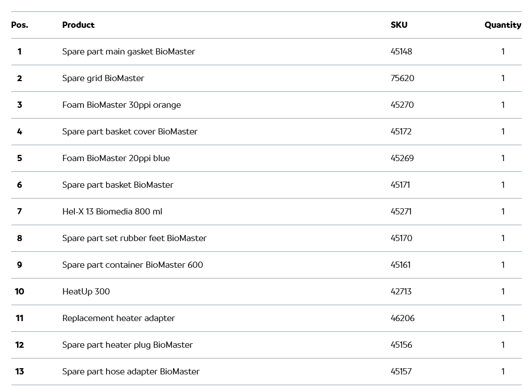532x392 pixels.
Task: Click the Product column header
Action: coord(78,25)
